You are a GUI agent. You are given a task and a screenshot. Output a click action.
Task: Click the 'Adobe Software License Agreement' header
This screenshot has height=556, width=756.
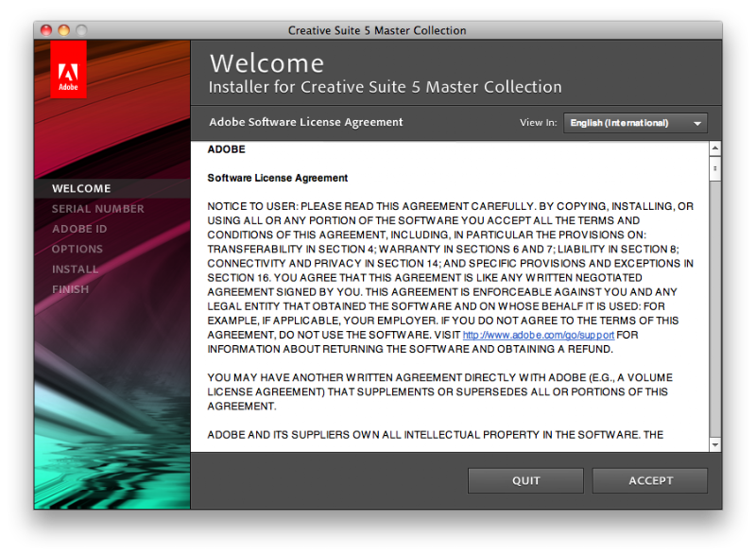click(x=305, y=122)
